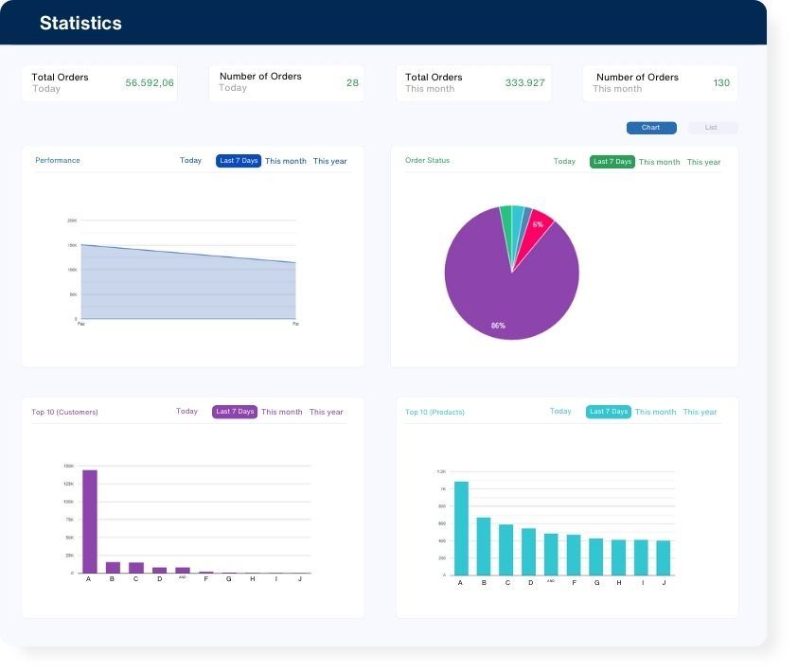Viewport: 798px width, 672px height.
Task: Select Last 7 Days in Performance panel
Action: click(x=239, y=161)
